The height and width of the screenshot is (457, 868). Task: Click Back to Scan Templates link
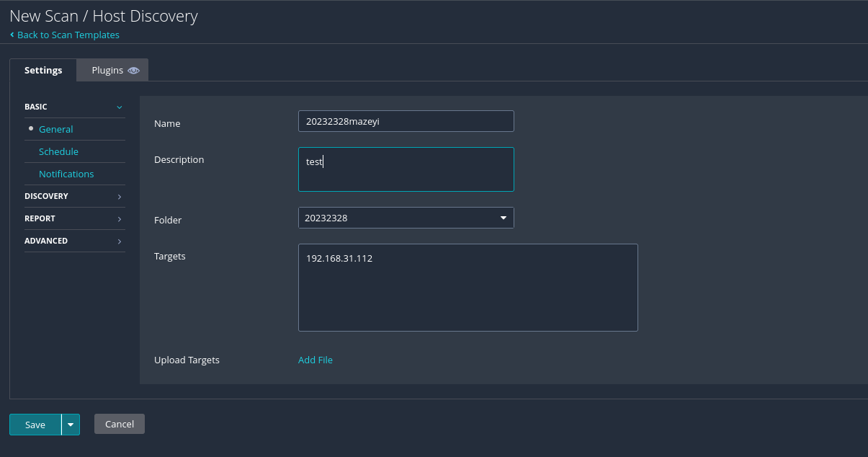(x=68, y=35)
